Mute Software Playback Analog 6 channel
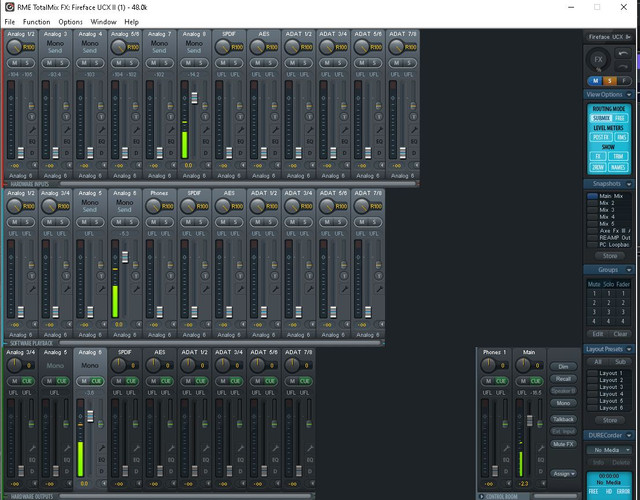 pos(119,222)
